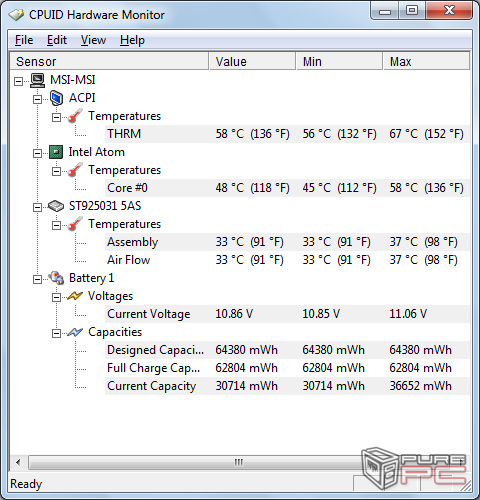Select the Core #0 sensor row
Image resolution: width=480 pixels, height=500 pixels.
pos(287,188)
